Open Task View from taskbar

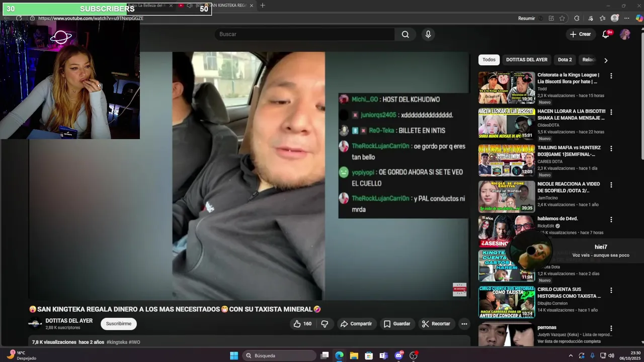click(x=325, y=355)
